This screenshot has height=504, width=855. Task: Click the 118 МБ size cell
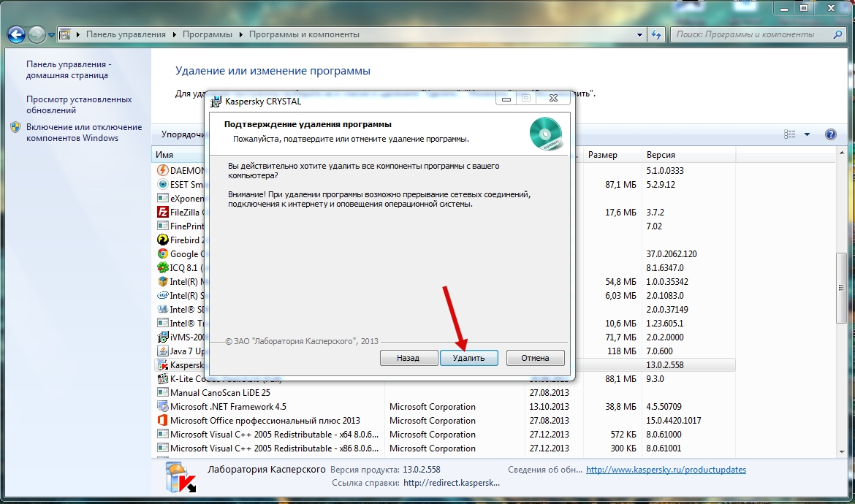tap(622, 351)
